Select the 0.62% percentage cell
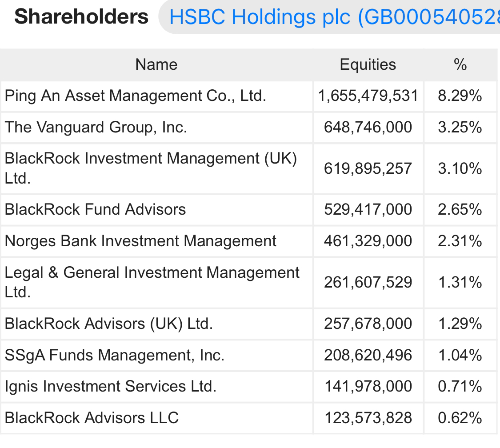 tap(460, 418)
